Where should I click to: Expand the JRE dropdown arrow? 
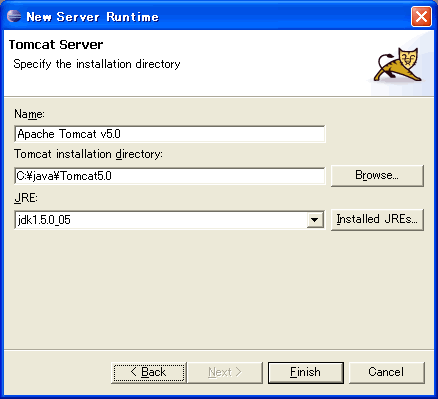[314, 220]
